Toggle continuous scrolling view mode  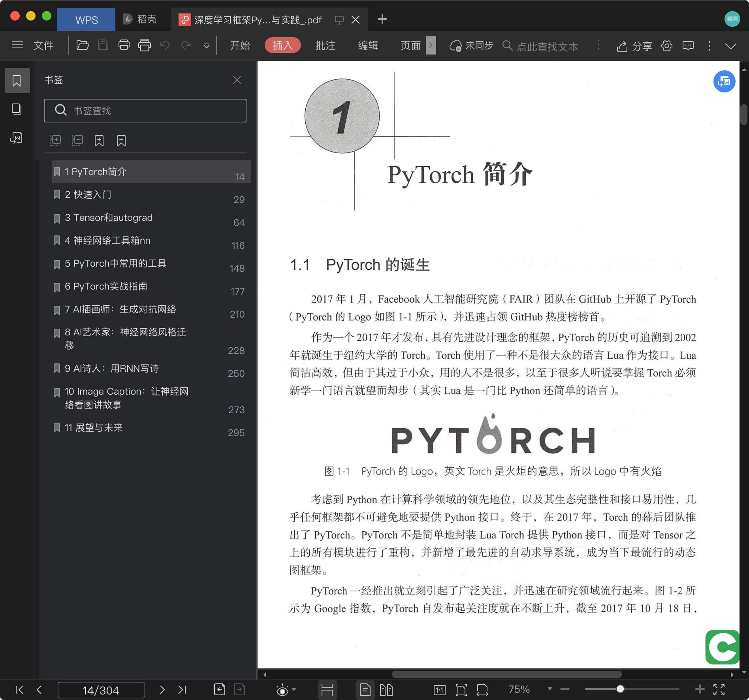coord(327,690)
